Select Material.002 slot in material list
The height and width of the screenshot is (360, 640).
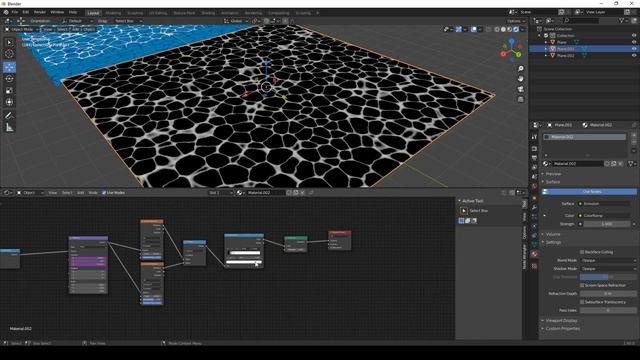[584, 137]
